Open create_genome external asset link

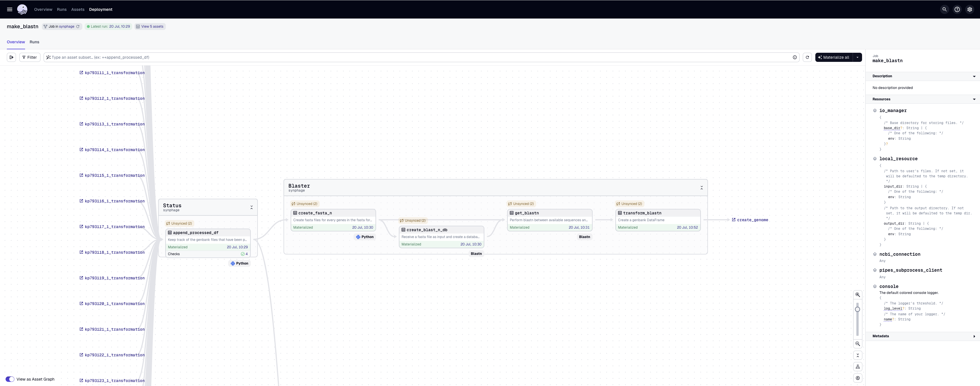pyautogui.click(x=750, y=220)
